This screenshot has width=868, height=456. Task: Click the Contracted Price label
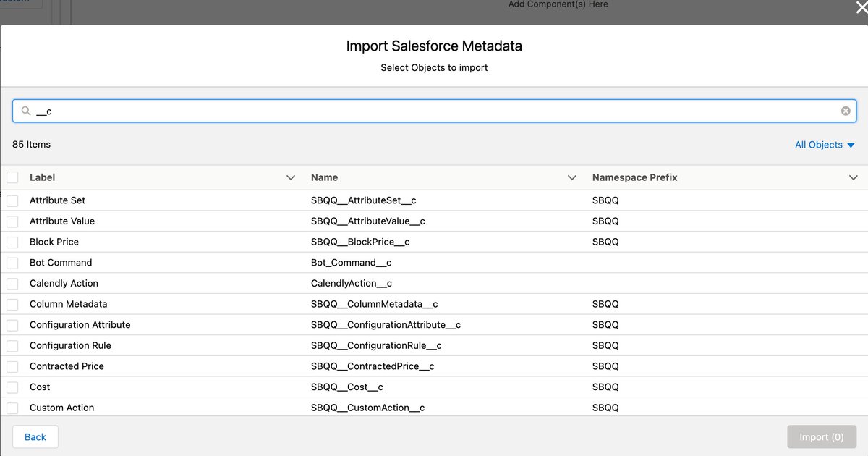tap(67, 366)
